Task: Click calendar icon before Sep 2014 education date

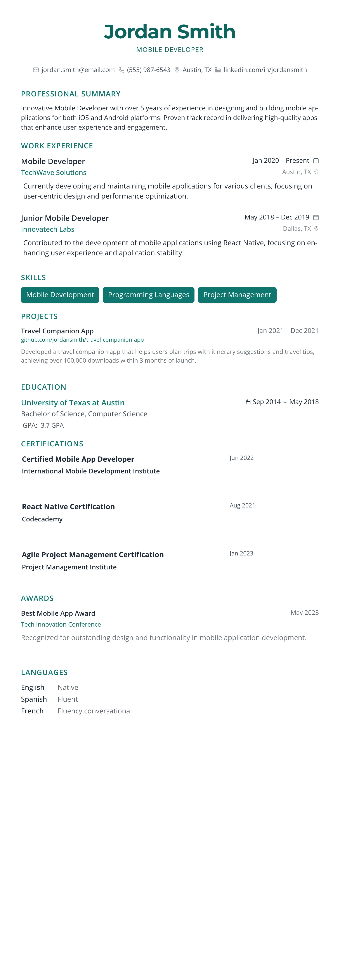Action: coord(248,402)
